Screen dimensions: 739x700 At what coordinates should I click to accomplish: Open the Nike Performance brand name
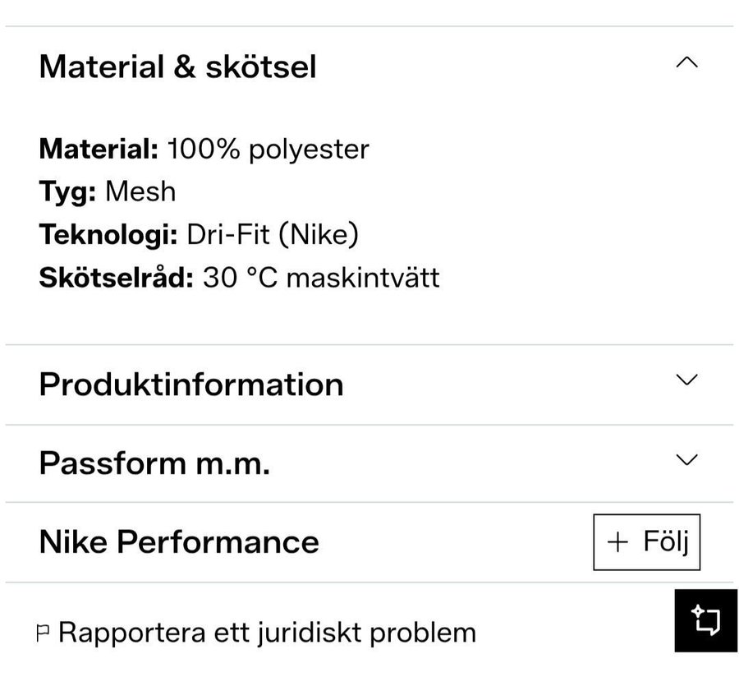pyautogui.click(x=179, y=542)
